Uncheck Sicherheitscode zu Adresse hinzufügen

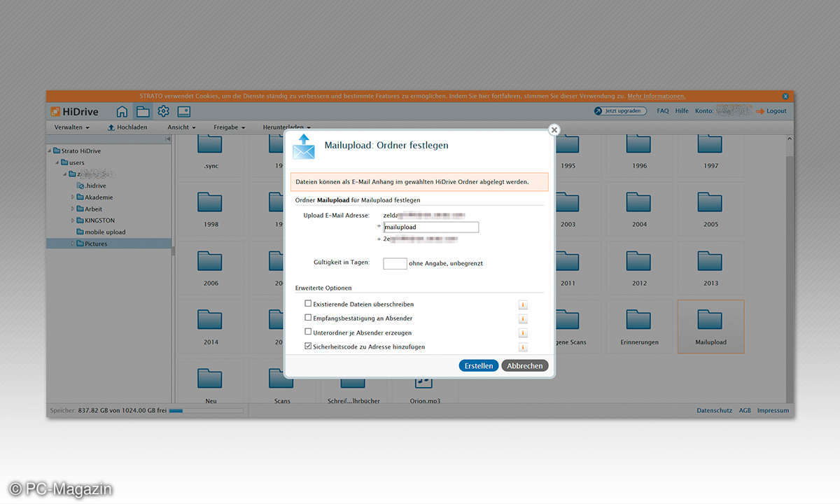pyautogui.click(x=308, y=346)
